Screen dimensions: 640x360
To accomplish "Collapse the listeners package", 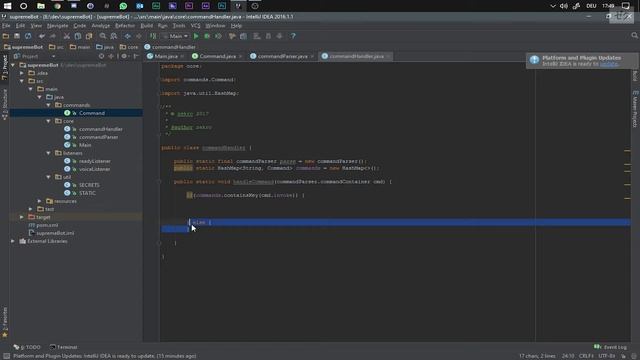I will 49,153.
